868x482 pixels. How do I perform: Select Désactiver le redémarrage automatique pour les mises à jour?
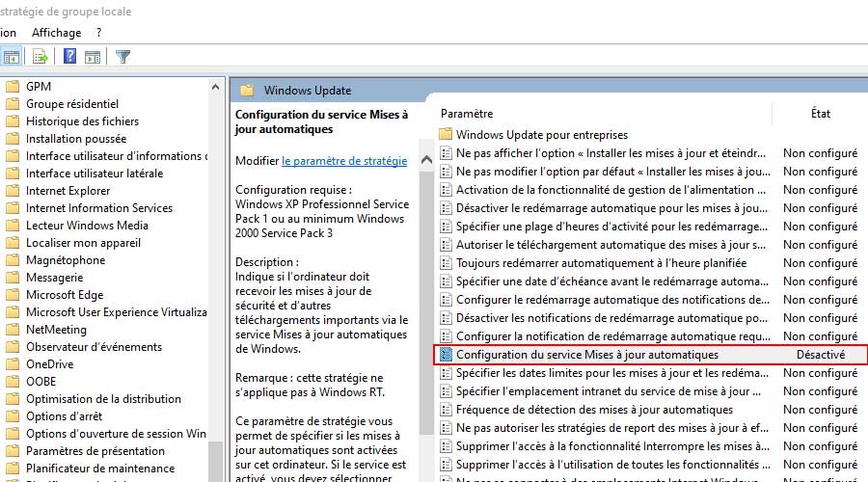[x=611, y=208]
